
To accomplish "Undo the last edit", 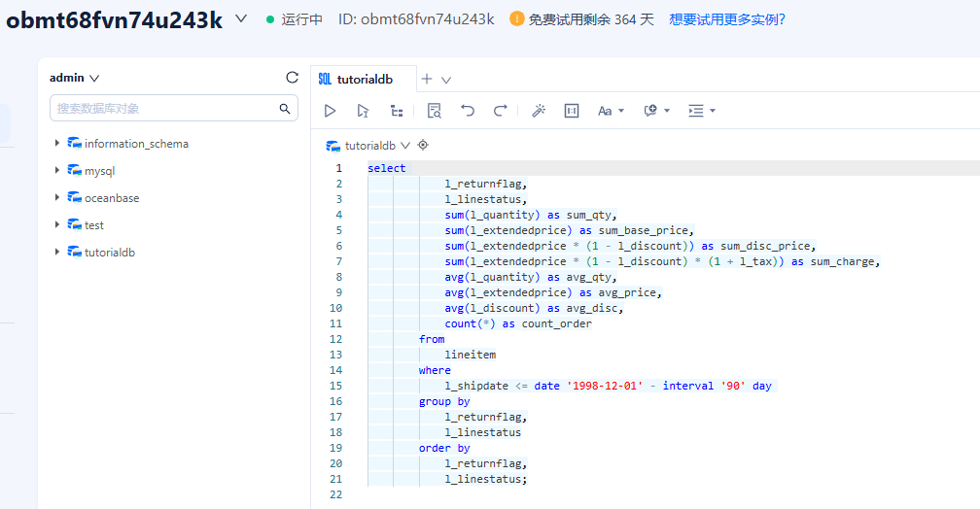I will click(468, 111).
